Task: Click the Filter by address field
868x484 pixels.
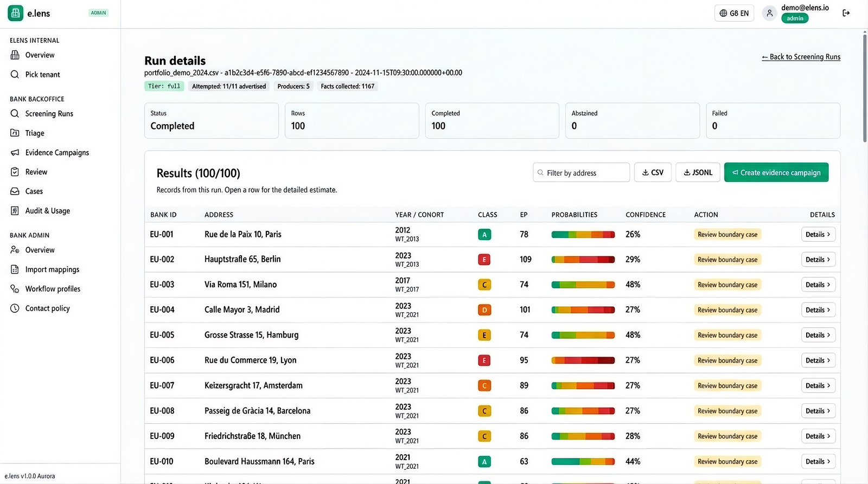Action: pyautogui.click(x=581, y=172)
